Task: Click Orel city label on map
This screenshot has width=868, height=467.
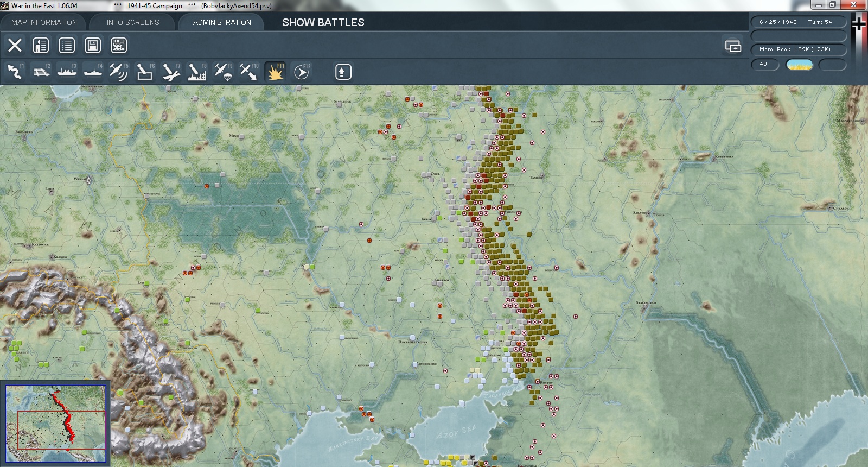Action: (x=435, y=174)
